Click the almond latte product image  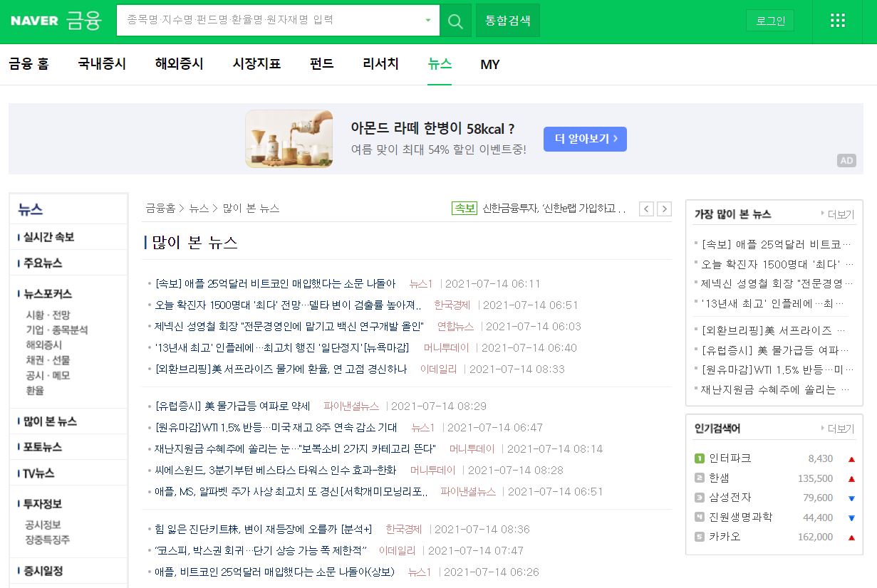tap(289, 138)
